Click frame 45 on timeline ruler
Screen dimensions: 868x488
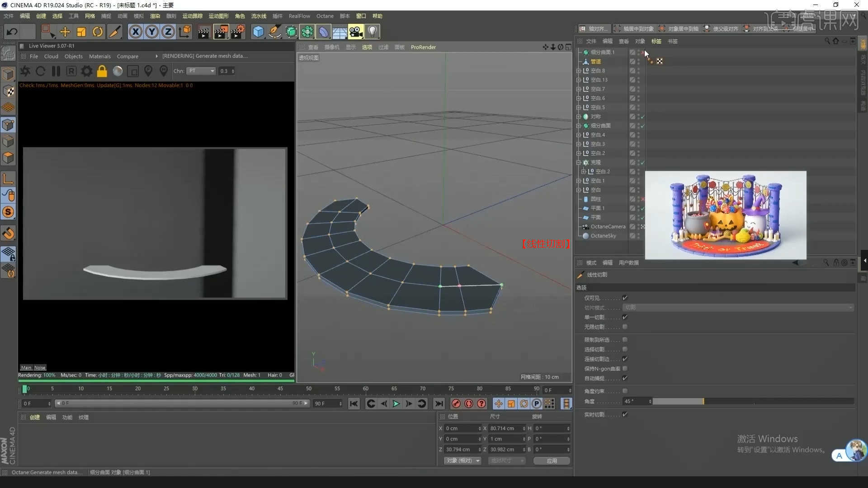[280, 389]
